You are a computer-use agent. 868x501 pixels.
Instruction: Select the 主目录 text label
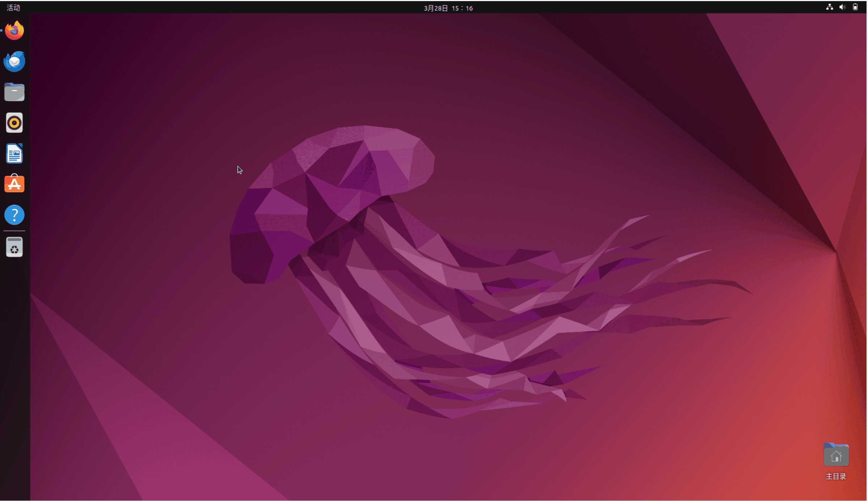pos(836,476)
